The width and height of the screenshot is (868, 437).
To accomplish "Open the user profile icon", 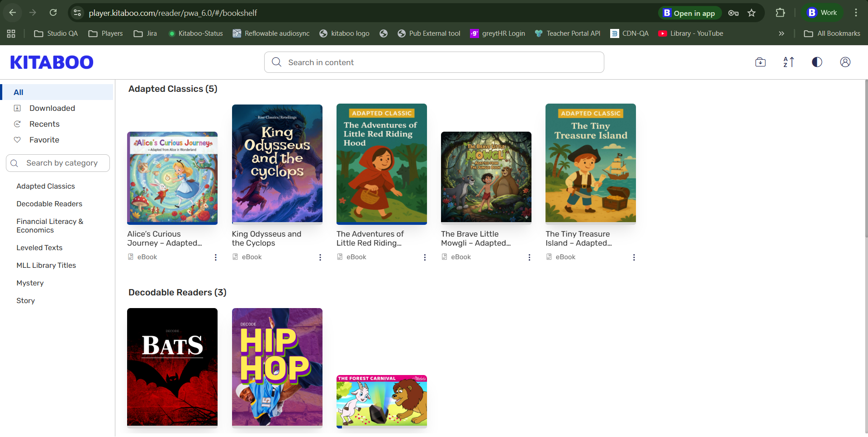I will [x=845, y=62].
